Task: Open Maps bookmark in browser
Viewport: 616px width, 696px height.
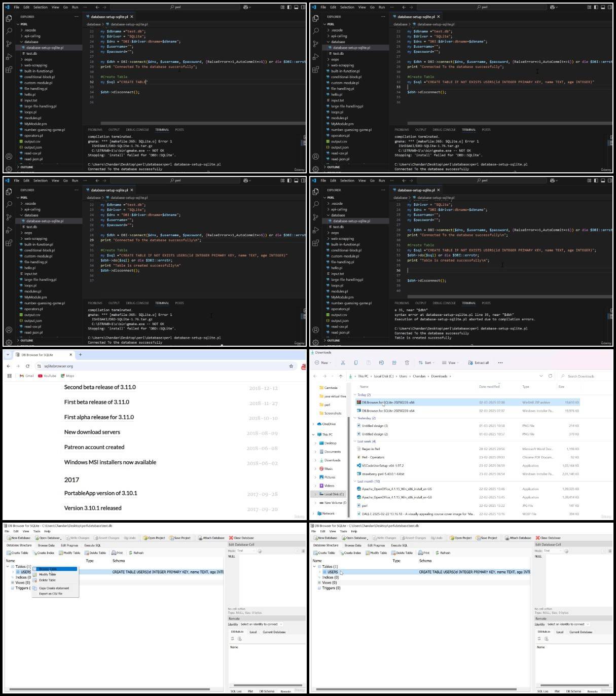Action: click(67, 376)
